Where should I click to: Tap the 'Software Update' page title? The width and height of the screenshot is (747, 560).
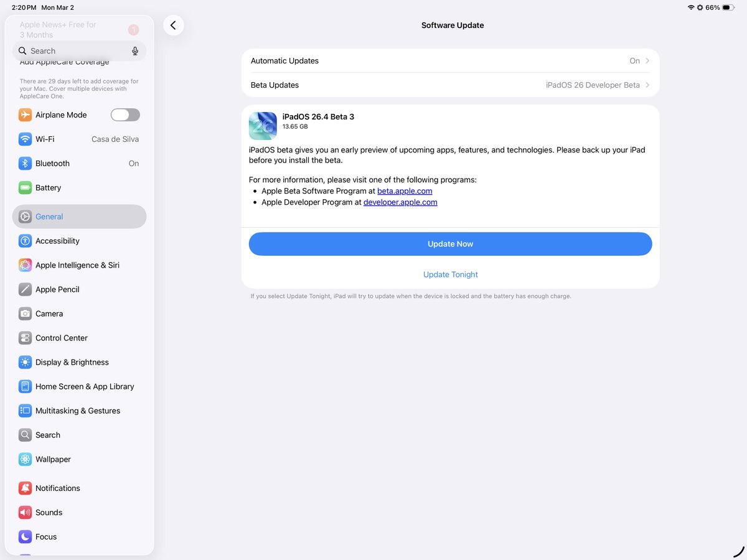(453, 26)
